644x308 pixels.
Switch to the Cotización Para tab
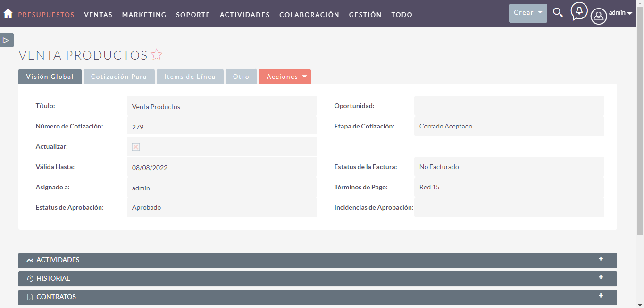118,77
